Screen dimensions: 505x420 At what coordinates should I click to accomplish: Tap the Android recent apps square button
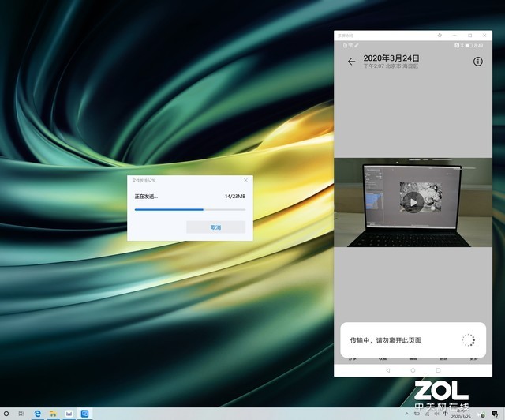coord(439,369)
